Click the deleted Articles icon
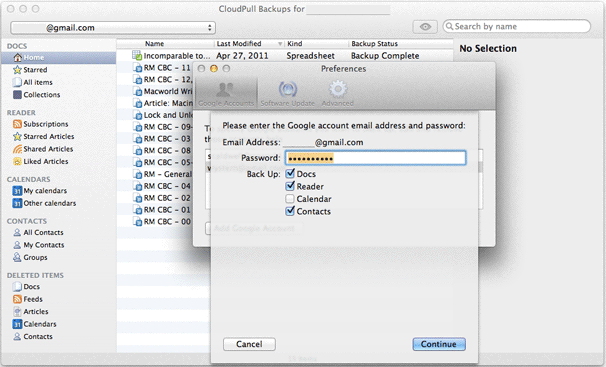Image resolution: width=606 pixels, height=367 pixels. pyautogui.click(x=17, y=311)
